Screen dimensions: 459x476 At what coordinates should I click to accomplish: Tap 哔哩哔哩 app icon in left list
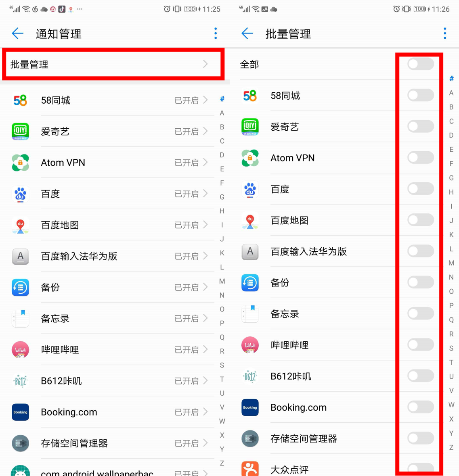tap(20, 350)
